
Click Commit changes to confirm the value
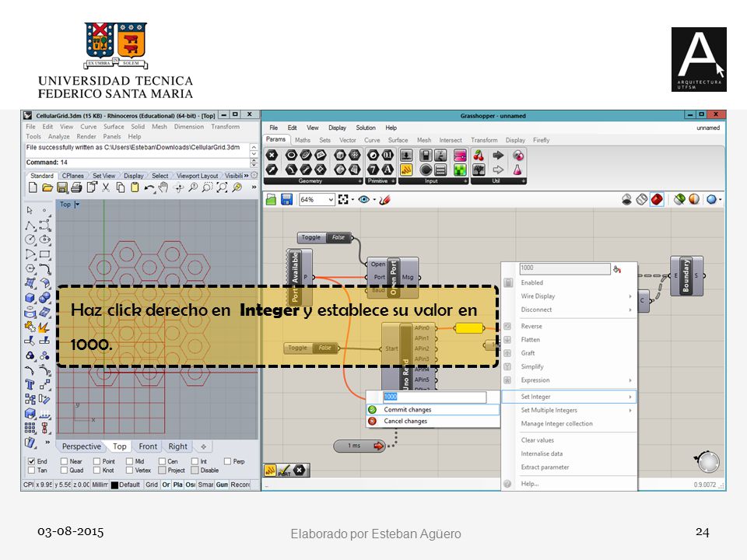coord(433,410)
